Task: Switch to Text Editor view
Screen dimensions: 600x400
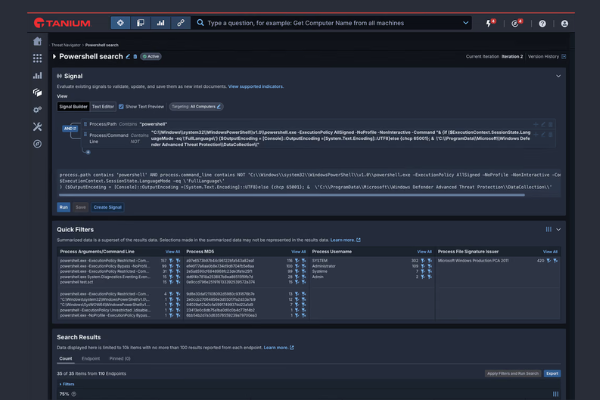Action: [x=103, y=107]
